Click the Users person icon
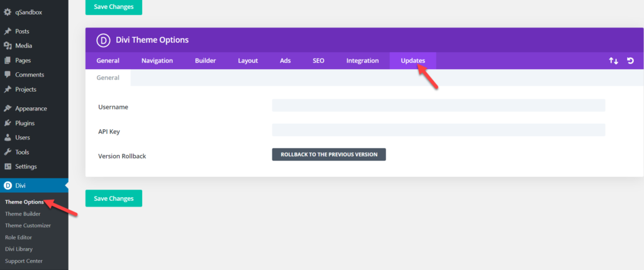 (8, 138)
